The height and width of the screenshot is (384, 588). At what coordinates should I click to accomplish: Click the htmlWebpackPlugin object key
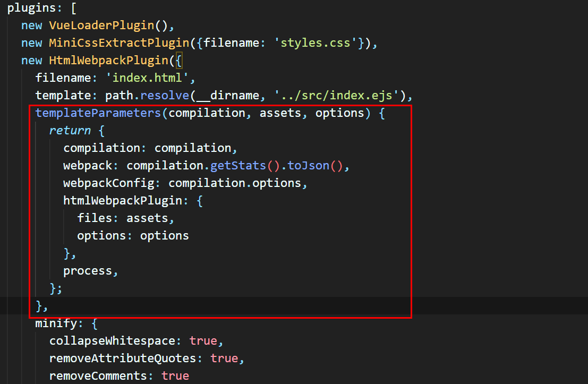coord(123,201)
